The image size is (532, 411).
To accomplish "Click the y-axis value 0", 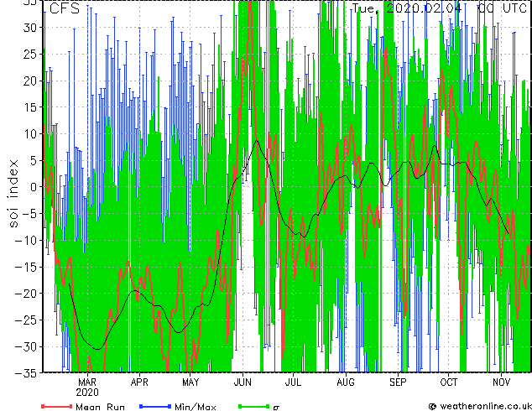I will [x=33, y=187].
